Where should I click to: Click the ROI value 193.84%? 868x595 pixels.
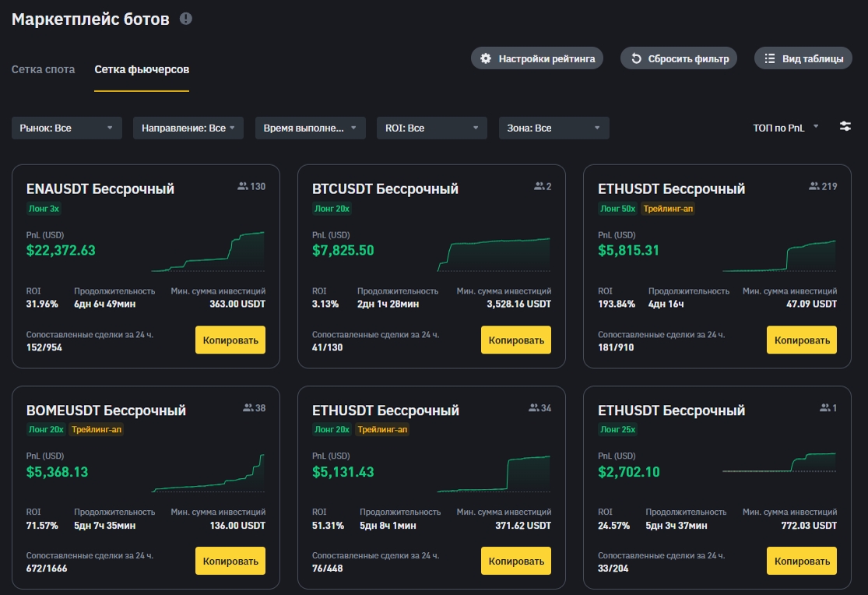point(617,304)
